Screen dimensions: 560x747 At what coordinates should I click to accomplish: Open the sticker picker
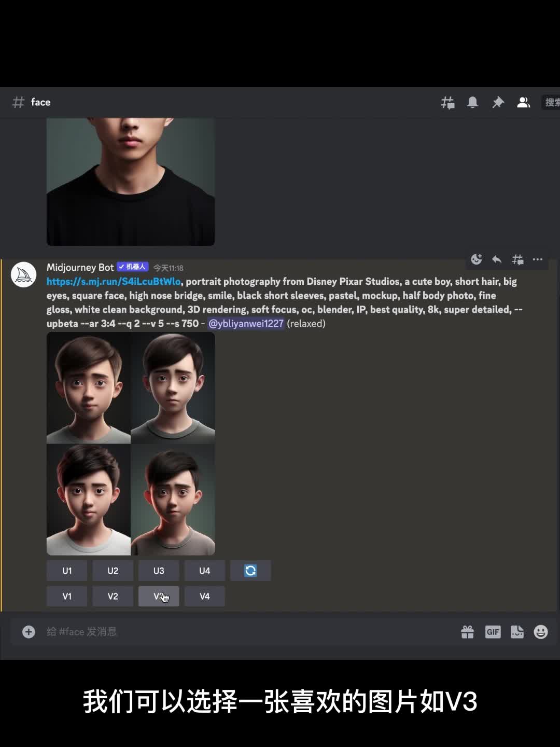(x=517, y=632)
